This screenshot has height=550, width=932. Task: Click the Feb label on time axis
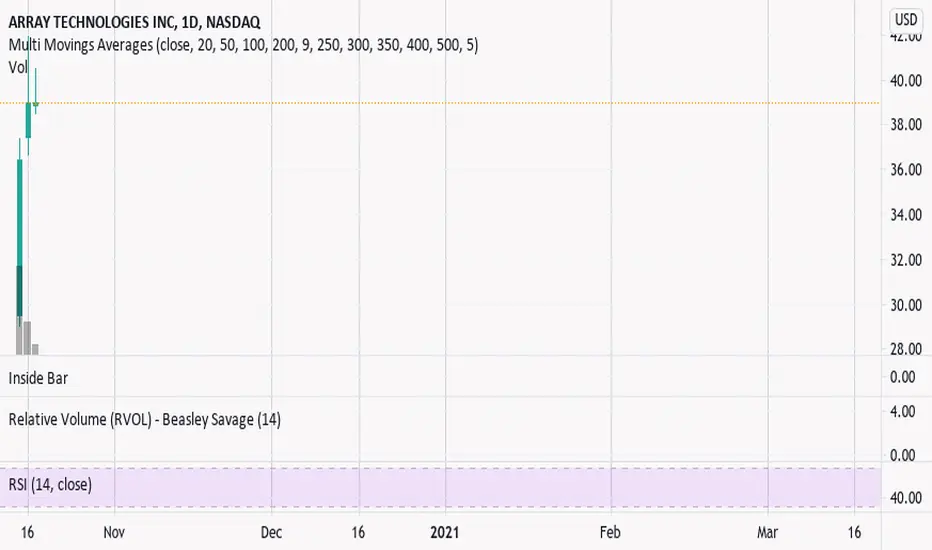click(x=610, y=532)
